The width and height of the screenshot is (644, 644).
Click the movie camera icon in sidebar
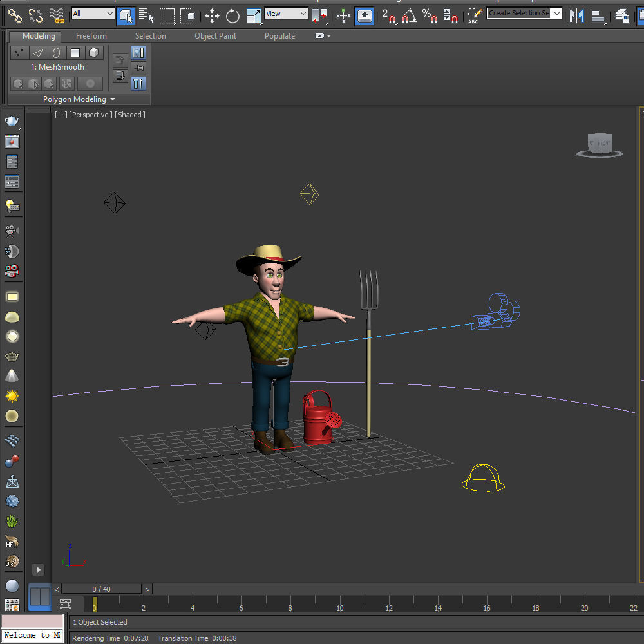(12, 231)
